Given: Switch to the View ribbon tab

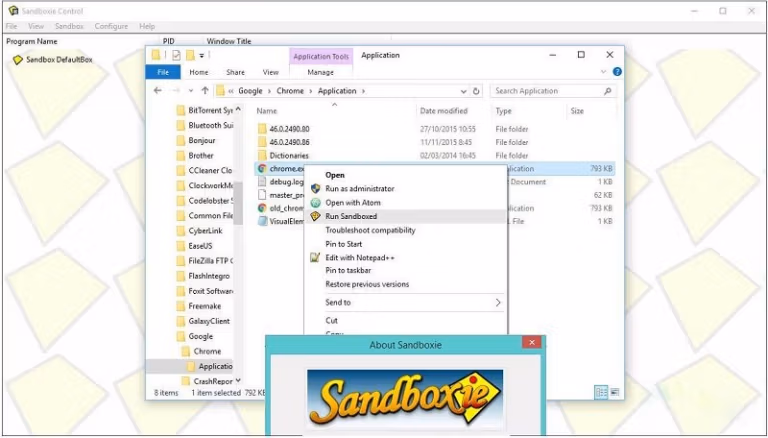Looking at the screenshot, I should (x=270, y=72).
